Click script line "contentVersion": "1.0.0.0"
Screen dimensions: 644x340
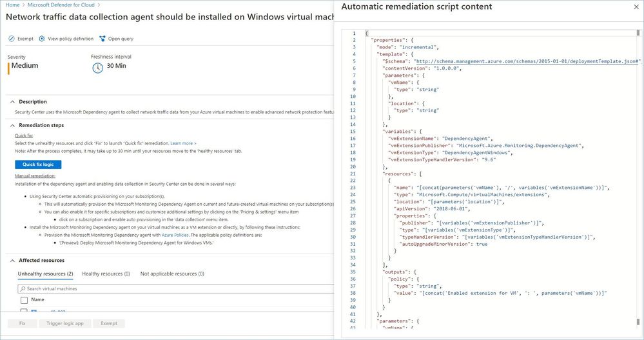[422, 68]
